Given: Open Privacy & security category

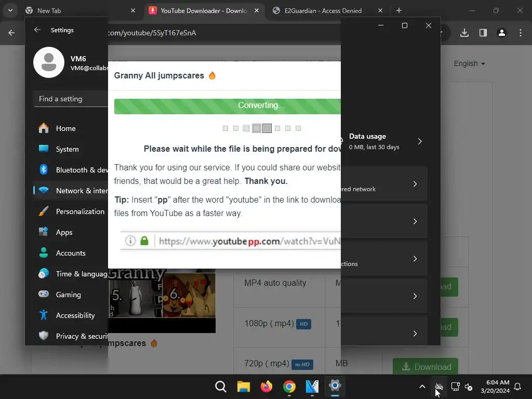Looking at the screenshot, I should (71, 336).
